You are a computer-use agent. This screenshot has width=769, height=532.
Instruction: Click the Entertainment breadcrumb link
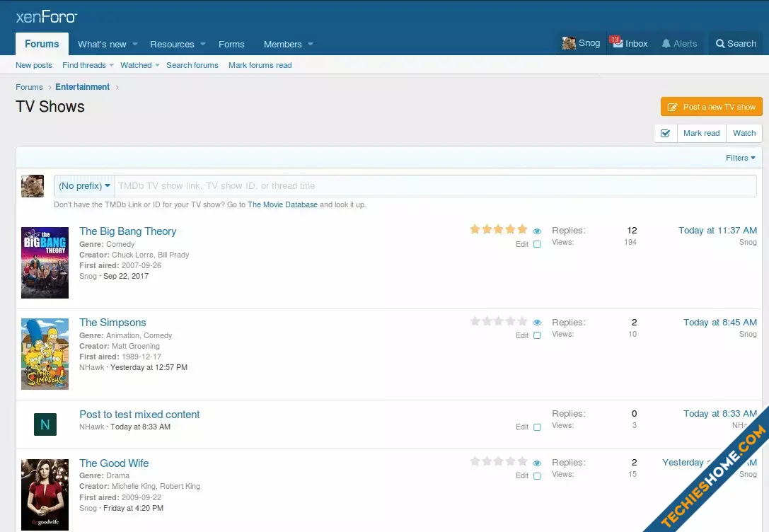(x=82, y=87)
